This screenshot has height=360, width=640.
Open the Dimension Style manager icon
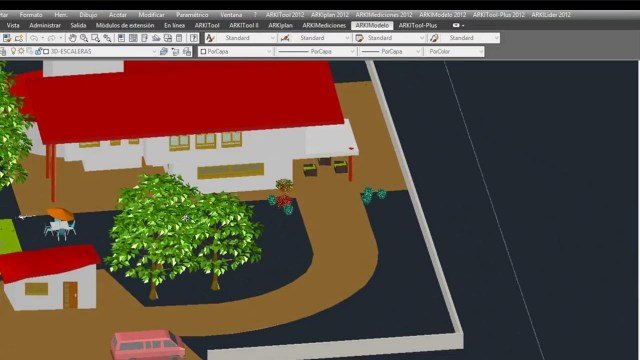pyautogui.click(x=285, y=38)
